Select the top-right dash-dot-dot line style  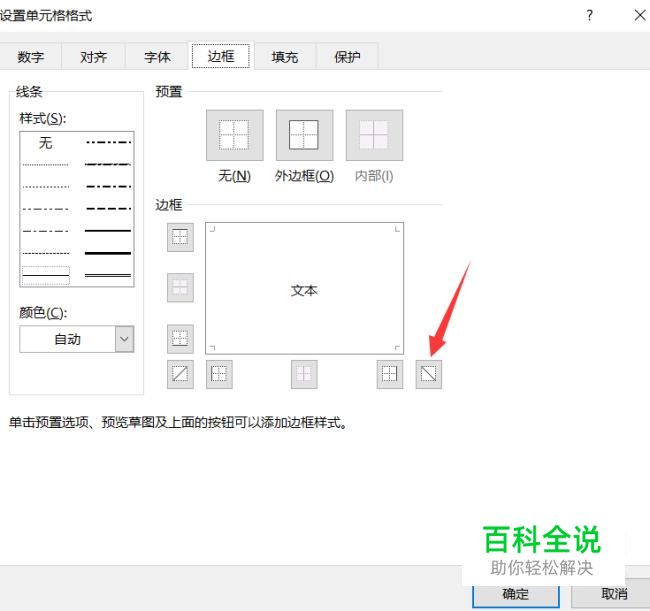pos(108,143)
